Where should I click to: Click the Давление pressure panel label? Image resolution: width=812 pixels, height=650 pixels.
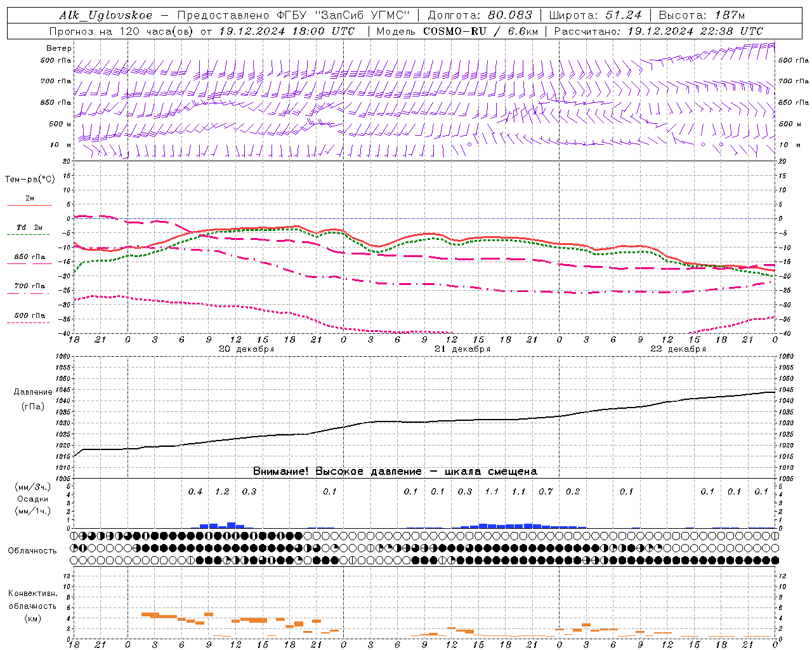coord(33,392)
